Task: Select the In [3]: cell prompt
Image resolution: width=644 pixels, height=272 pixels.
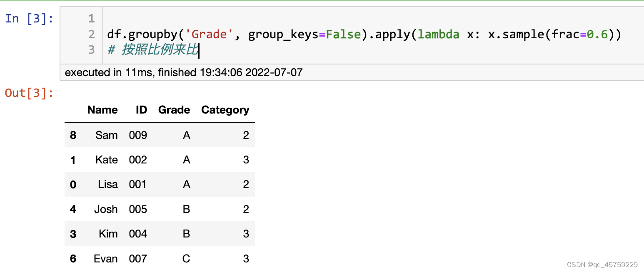Action: click(29, 19)
